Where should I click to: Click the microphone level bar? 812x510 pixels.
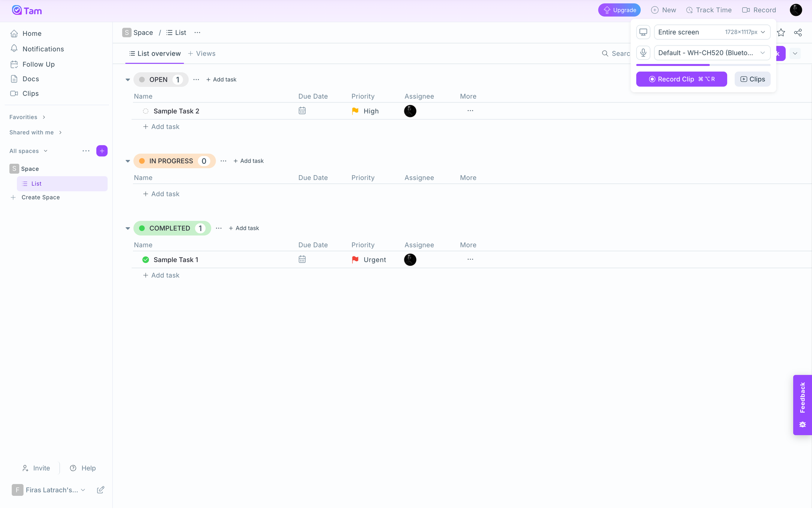(703, 65)
